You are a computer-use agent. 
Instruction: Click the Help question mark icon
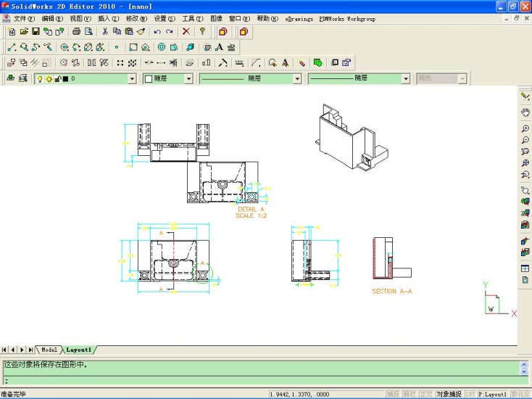tap(202, 32)
